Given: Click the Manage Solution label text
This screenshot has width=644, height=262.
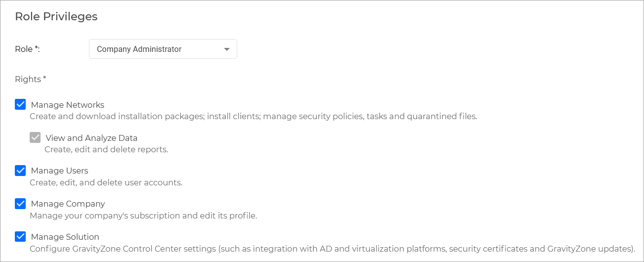Looking at the screenshot, I should point(65,237).
